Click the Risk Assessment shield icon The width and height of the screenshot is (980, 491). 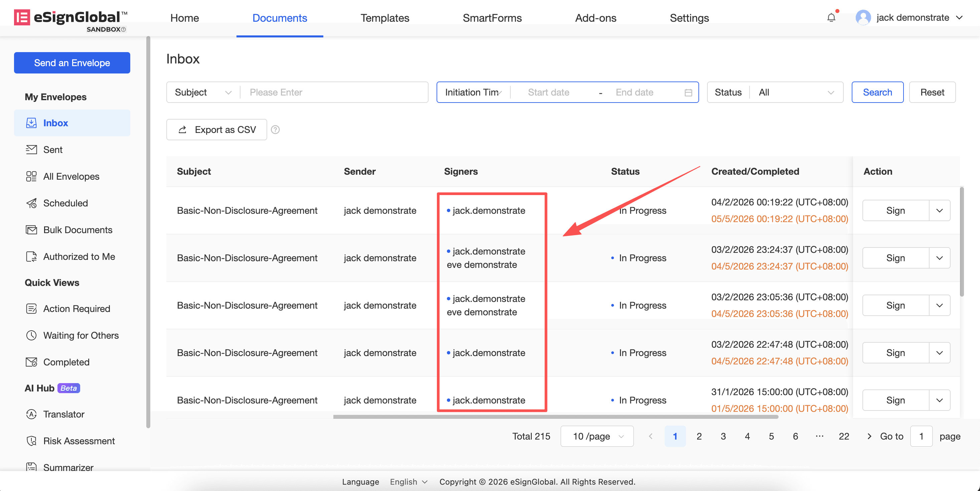click(x=31, y=441)
